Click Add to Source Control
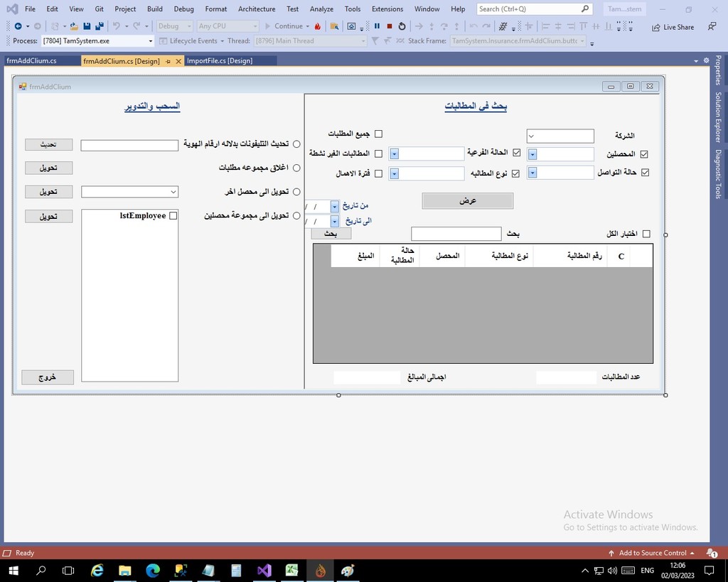 (651, 553)
